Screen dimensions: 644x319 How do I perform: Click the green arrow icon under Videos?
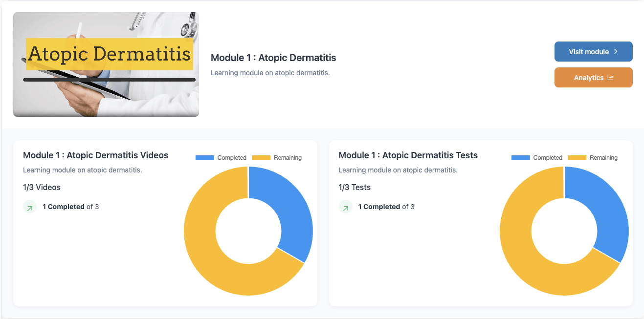point(30,207)
